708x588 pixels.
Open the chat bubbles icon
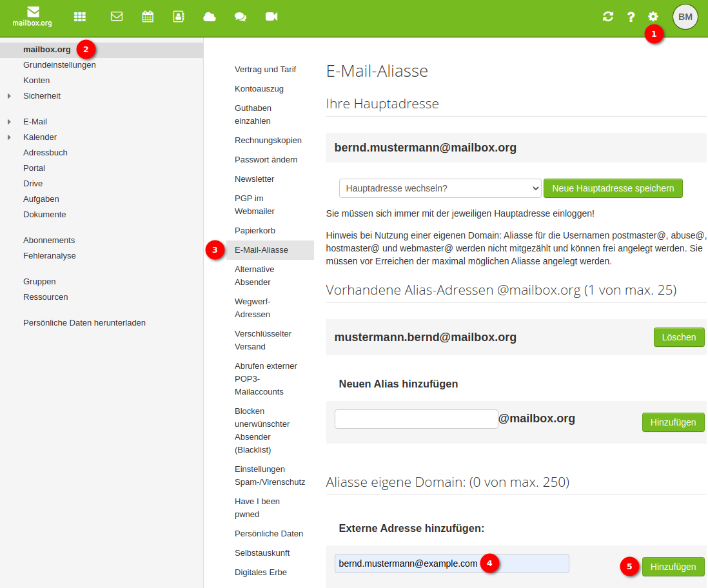pyautogui.click(x=241, y=17)
